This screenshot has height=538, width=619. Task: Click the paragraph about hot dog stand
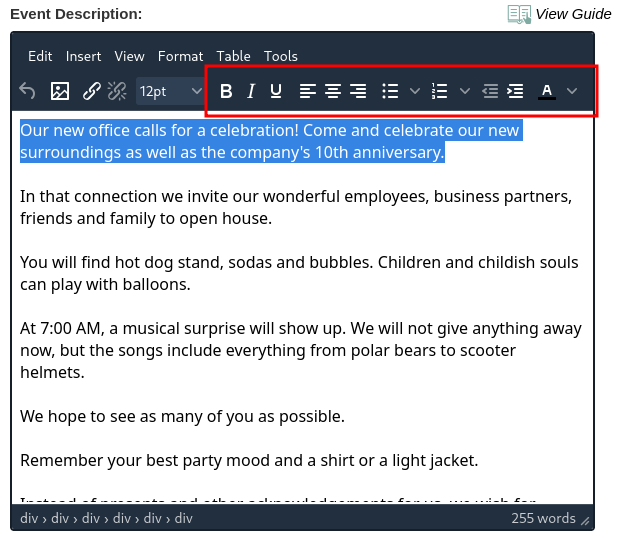[x=299, y=273]
